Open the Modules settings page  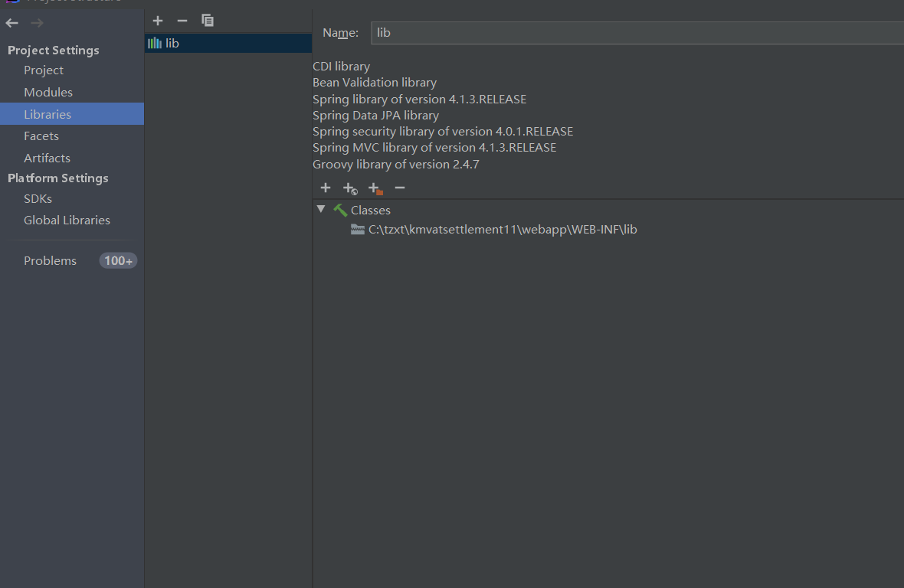pyautogui.click(x=47, y=92)
